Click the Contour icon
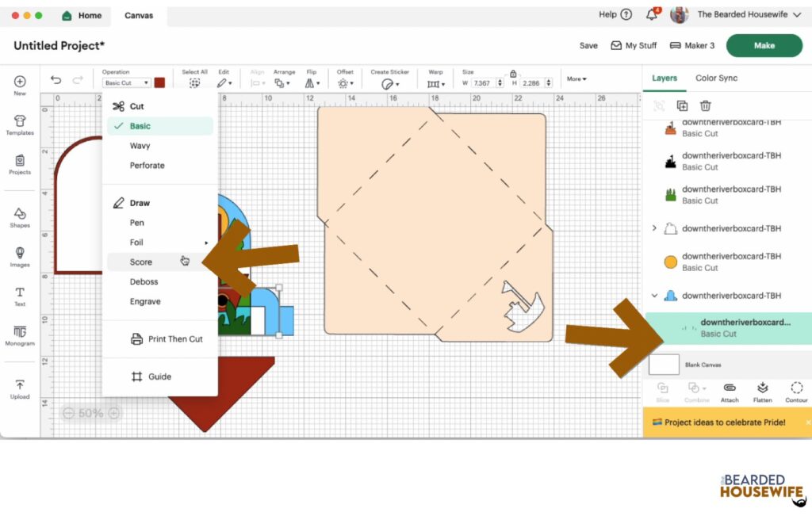 coord(796,392)
